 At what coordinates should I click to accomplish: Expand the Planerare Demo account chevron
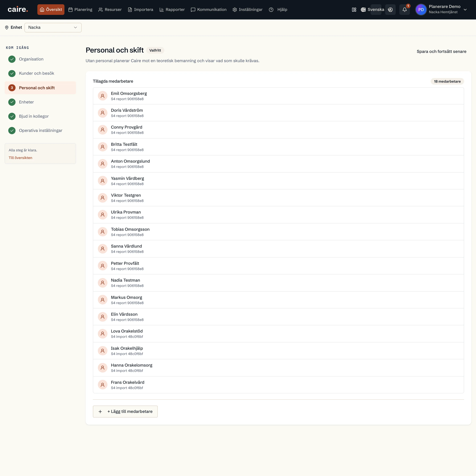pos(465,10)
